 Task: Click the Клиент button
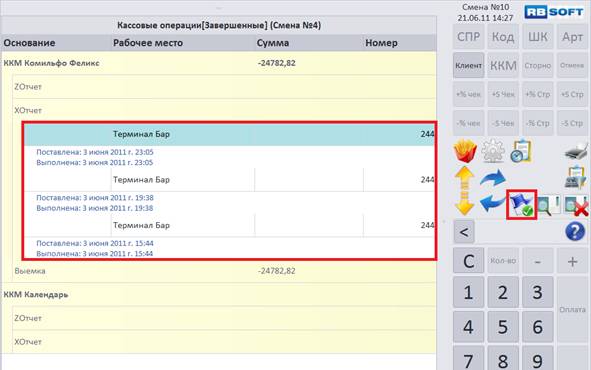click(469, 66)
